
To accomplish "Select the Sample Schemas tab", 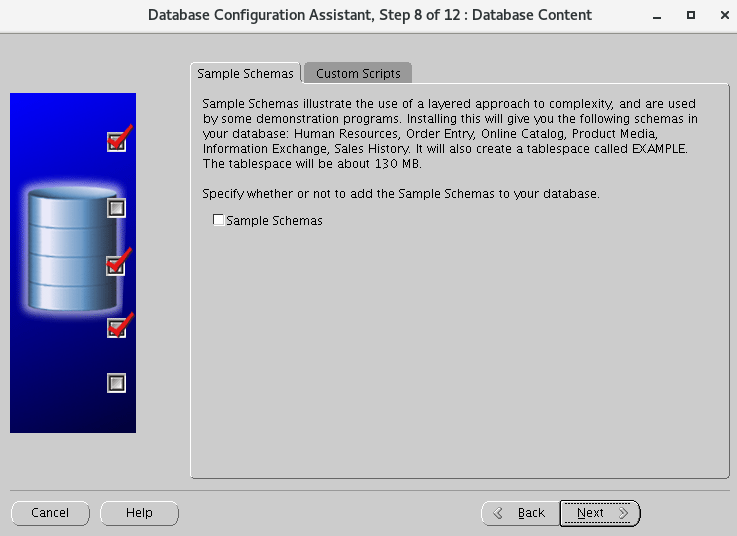I will [245, 73].
